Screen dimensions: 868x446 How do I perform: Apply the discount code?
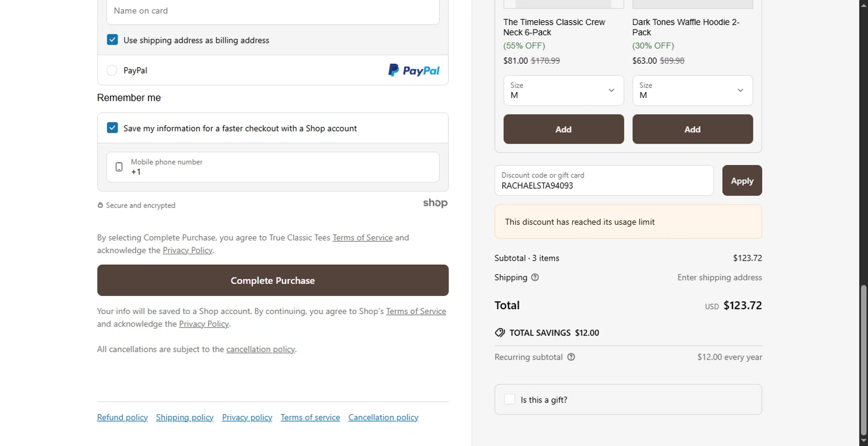point(742,181)
